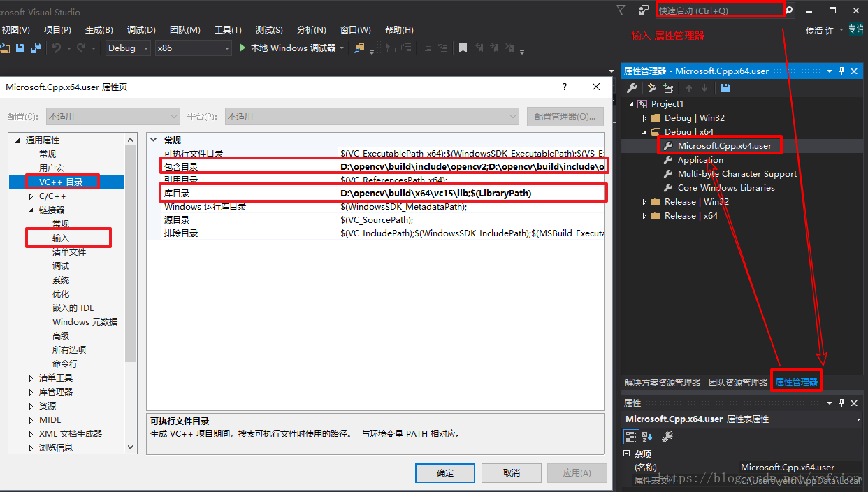This screenshot has height=492, width=868.
Task: Expand the Release | x64 folder
Action: coord(645,216)
